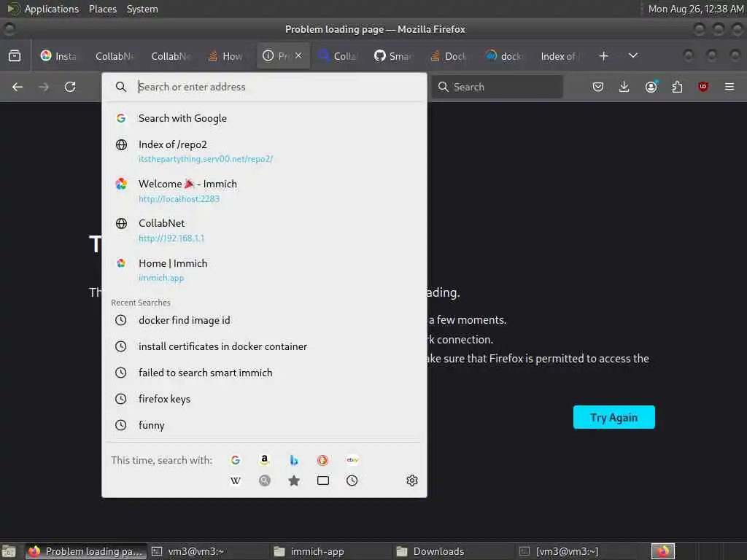
Task: Switch to the first CollabNet tab
Action: coord(115,55)
